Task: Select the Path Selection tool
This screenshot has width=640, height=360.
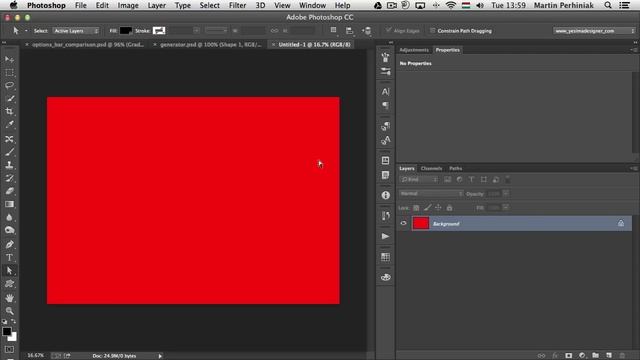Action: [9, 271]
